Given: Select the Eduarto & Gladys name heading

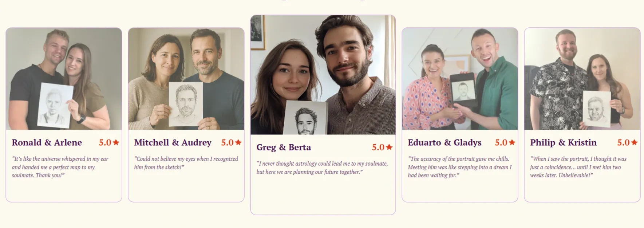Looking at the screenshot, I should [x=445, y=142].
